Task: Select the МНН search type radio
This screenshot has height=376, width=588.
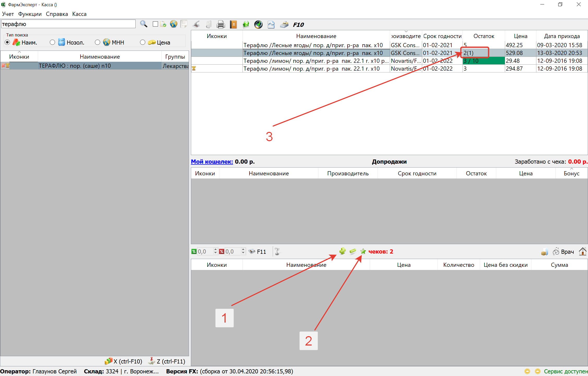Action: click(x=98, y=42)
